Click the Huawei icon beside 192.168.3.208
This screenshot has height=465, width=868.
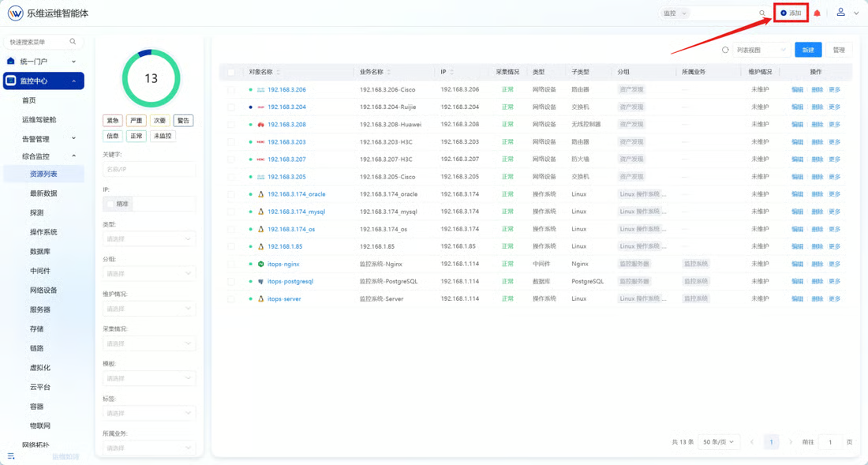[x=260, y=125]
